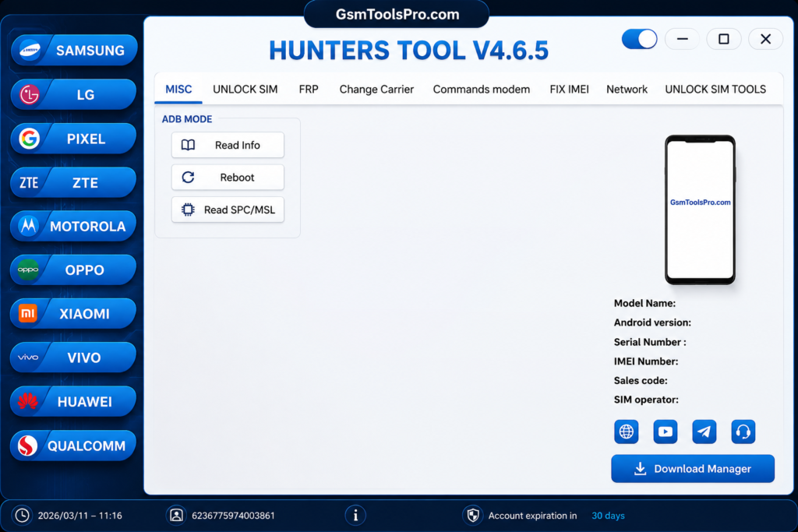
Task: Switch to the MISC tab
Action: click(x=178, y=90)
